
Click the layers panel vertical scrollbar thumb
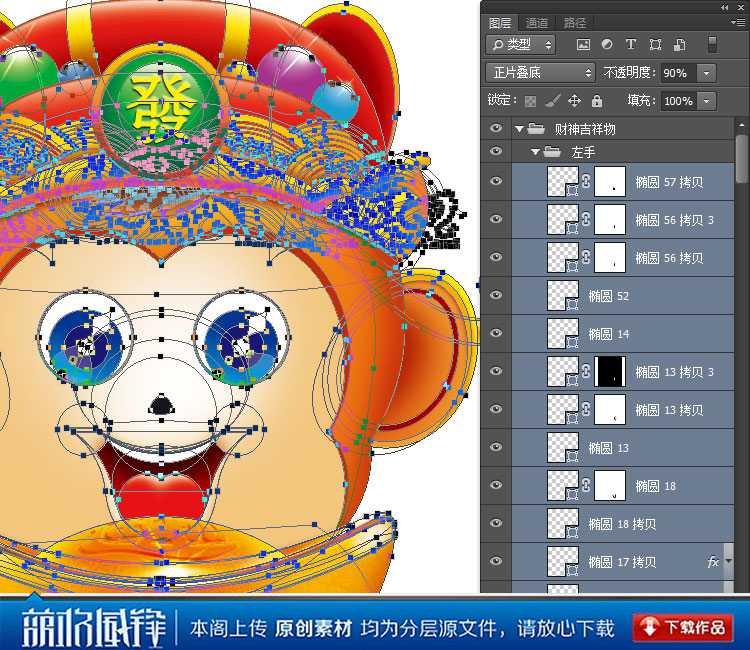741,158
